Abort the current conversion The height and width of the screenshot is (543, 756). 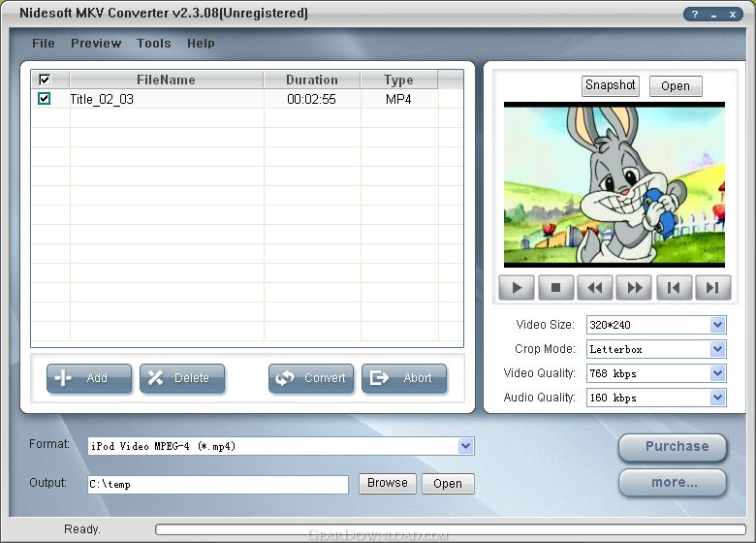pyautogui.click(x=404, y=378)
